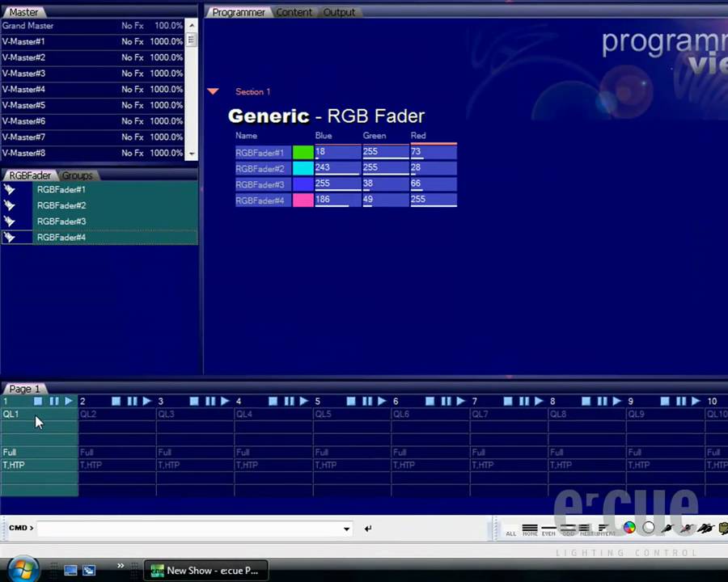This screenshot has height=582, width=728.
Task: Click fixture icon beside RGBFader#4 in list
Action: (x=9, y=237)
